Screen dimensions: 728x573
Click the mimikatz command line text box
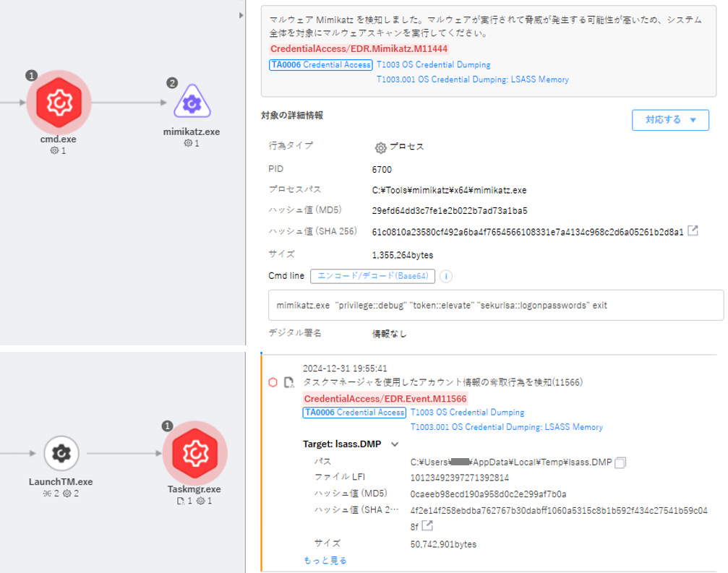pos(495,306)
